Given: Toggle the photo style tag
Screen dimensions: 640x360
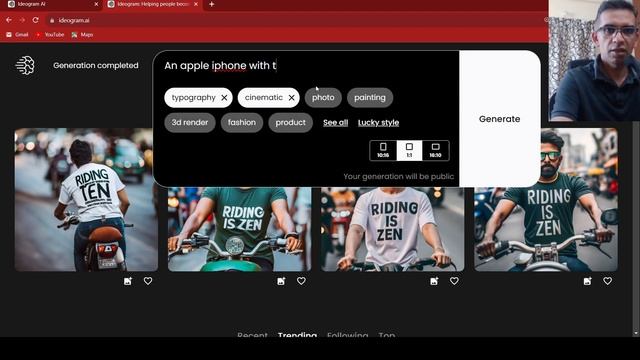Looking at the screenshot, I should (x=323, y=98).
